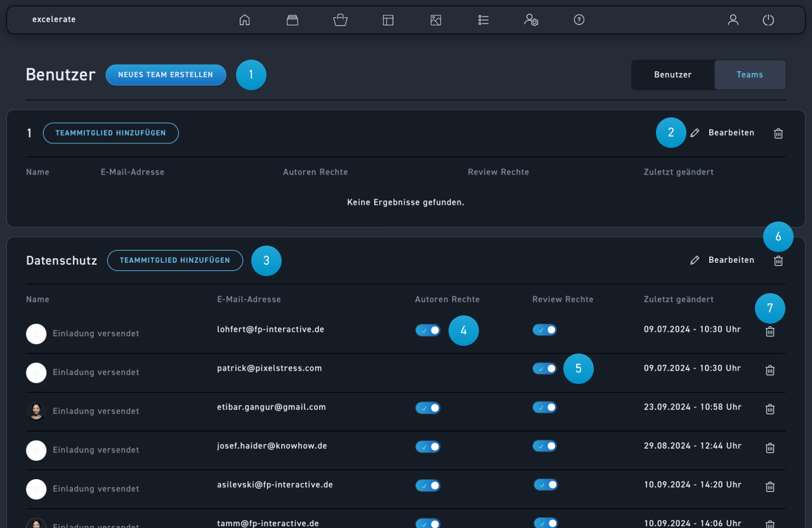Image resolution: width=812 pixels, height=528 pixels.
Task: Switch to the Teams tab
Action: point(749,75)
